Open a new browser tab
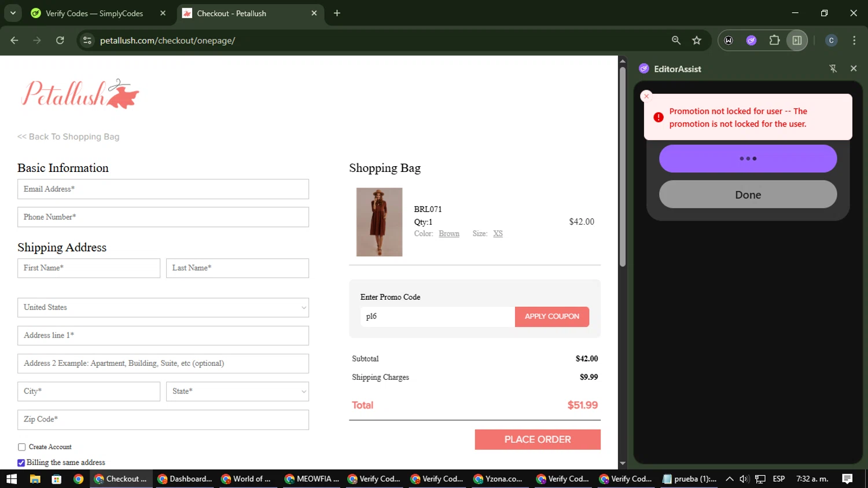Viewport: 868px width, 488px height. click(337, 13)
